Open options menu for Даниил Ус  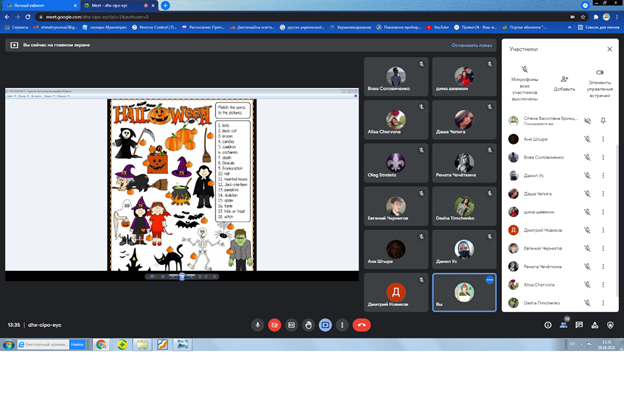(x=603, y=175)
